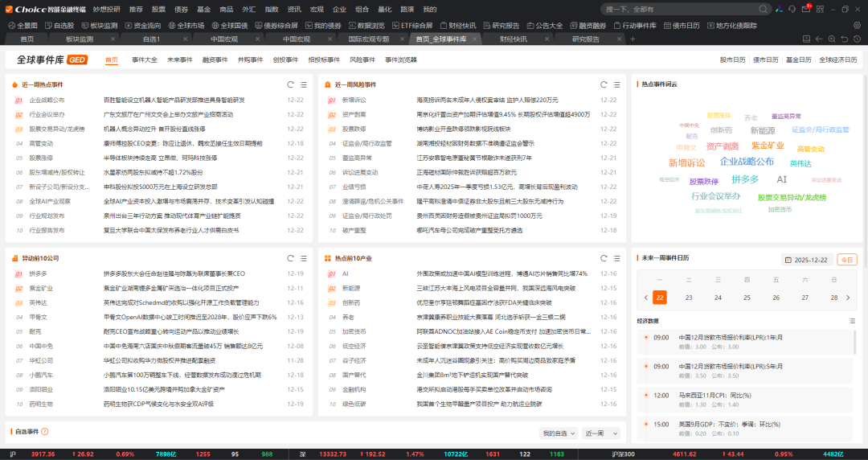The height and width of the screenshot is (460, 868).
Task: Open list menu of 热点前10产业 panel
Action: 615,258
